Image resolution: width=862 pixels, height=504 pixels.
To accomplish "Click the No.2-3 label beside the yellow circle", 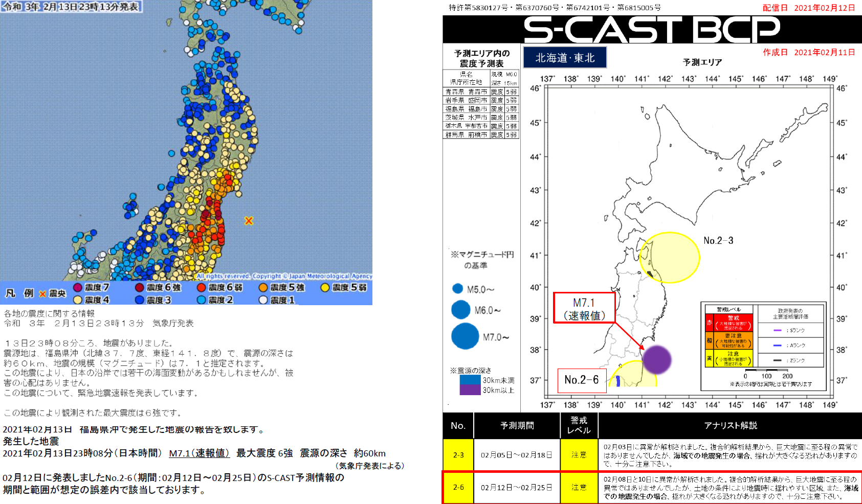I will click(718, 240).
